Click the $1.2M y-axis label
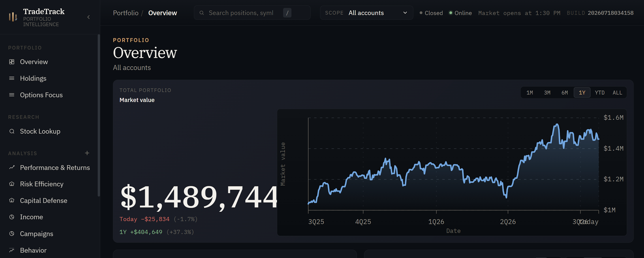 point(614,179)
